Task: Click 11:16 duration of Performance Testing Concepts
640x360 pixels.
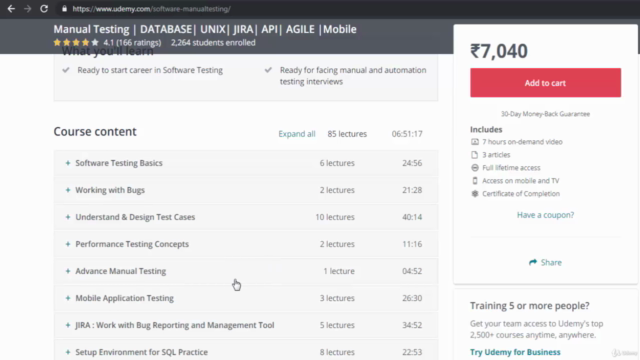Action: (412, 244)
